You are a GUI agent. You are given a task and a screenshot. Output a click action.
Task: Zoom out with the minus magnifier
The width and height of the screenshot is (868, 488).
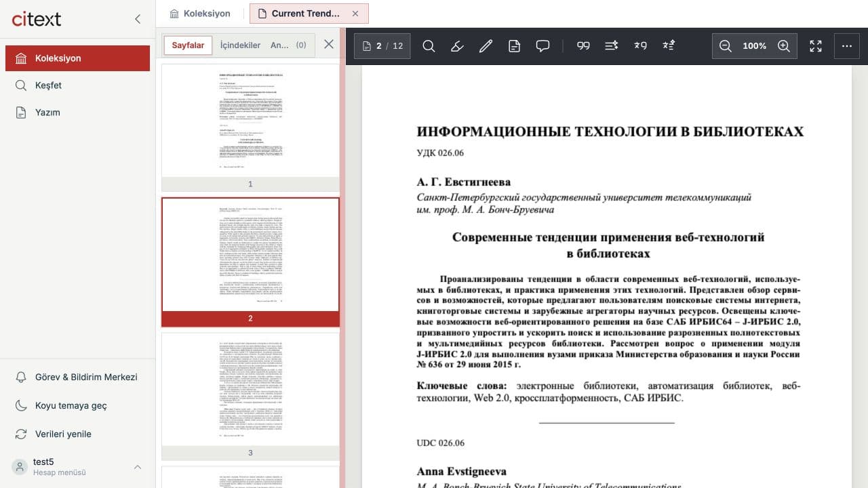click(726, 46)
